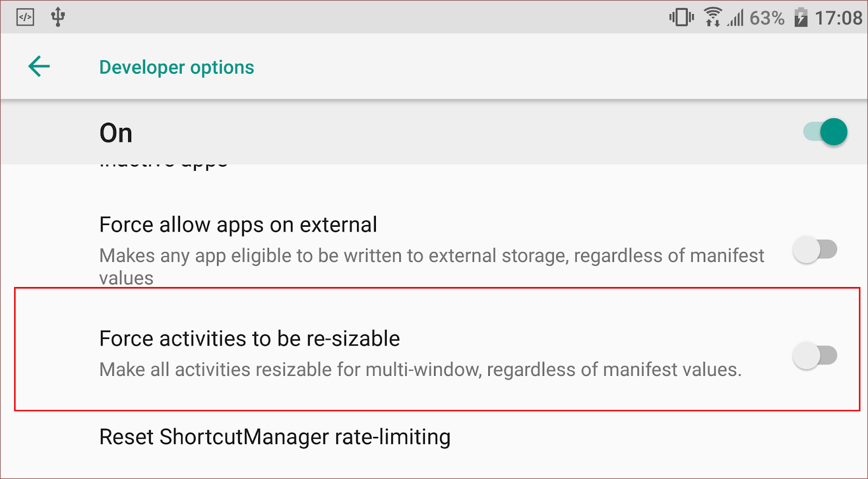Tap the developer code icon in status bar
Viewport: 868px width, 479px height.
click(25, 17)
